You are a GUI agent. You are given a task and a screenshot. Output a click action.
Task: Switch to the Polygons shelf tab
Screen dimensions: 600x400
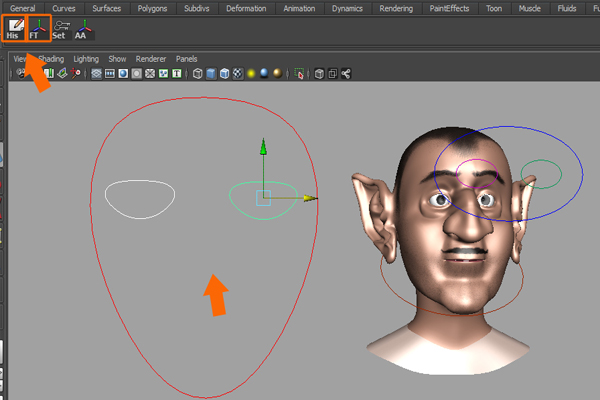(152, 8)
